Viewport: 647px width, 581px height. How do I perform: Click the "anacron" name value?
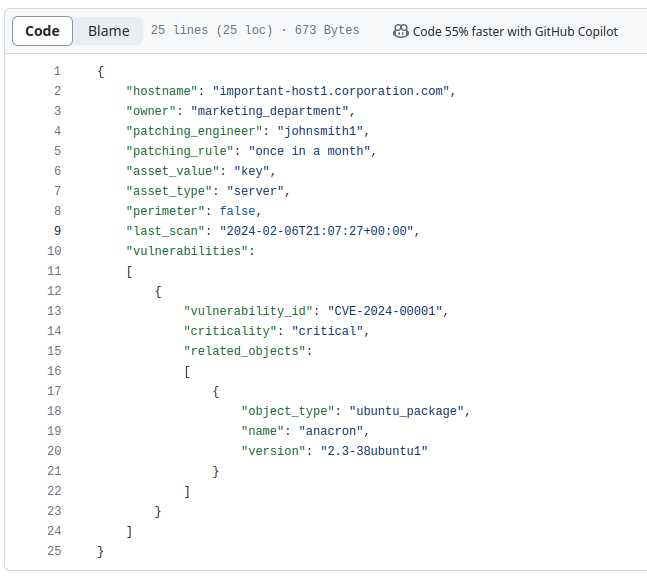tap(331, 431)
